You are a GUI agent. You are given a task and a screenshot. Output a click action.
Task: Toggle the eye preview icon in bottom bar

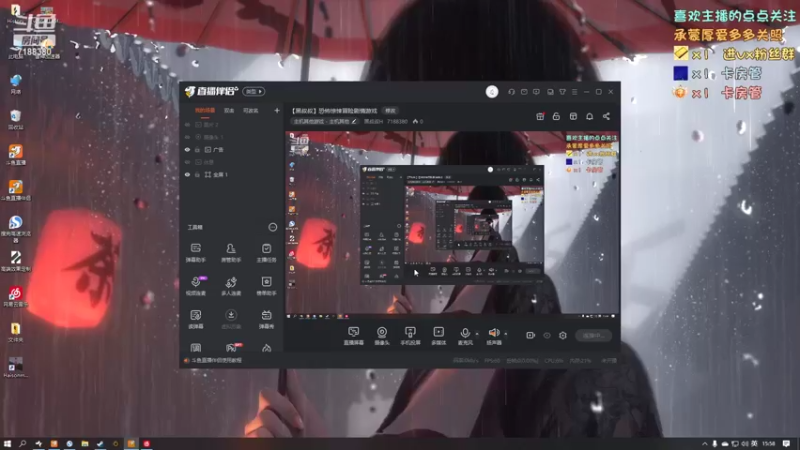[547, 335]
